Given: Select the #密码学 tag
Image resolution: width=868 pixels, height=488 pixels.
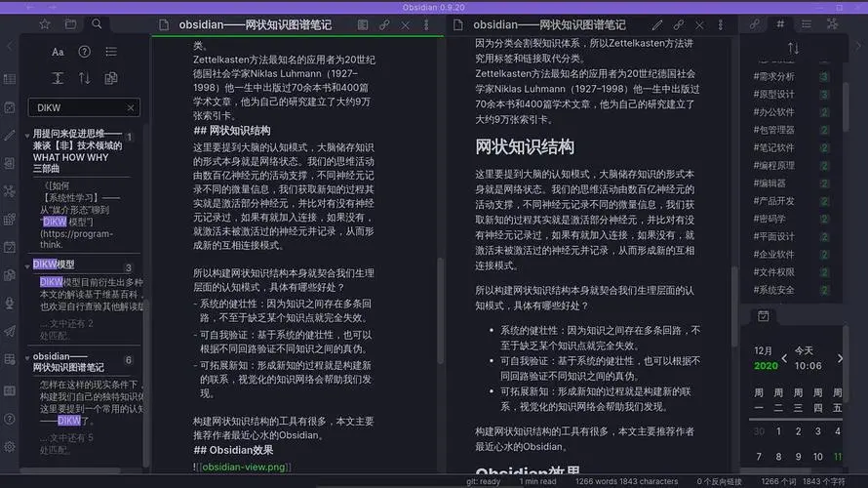Looking at the screenshot, I should 769,219.
